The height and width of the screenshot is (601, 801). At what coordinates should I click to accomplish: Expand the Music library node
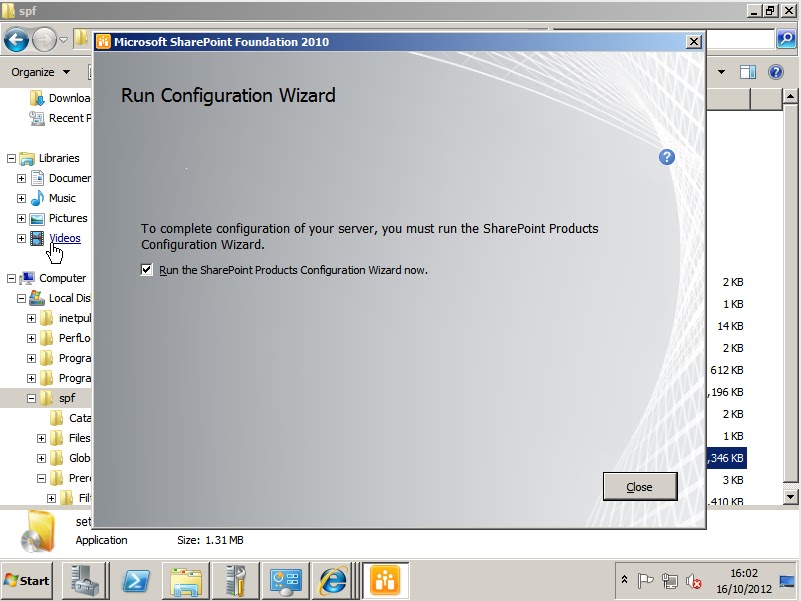click(21, 198)
